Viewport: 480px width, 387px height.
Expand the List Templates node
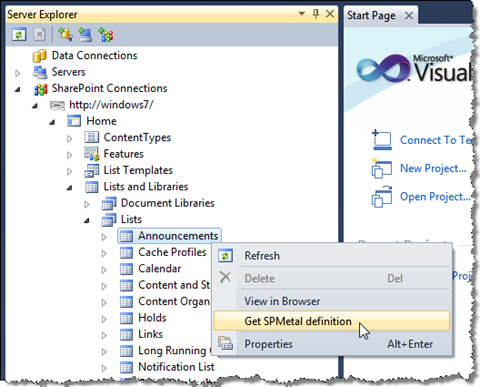(x=69, y=171)
